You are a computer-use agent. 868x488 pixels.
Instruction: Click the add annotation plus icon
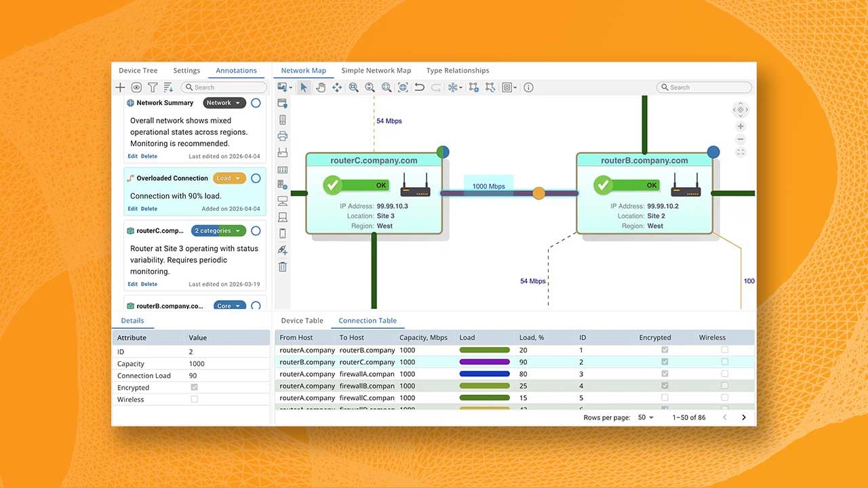[120, 87]
